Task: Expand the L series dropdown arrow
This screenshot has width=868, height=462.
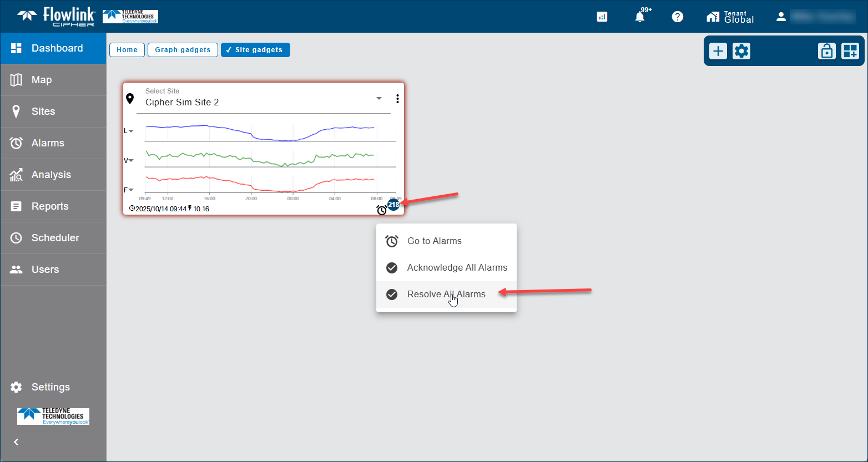Action: [x=130, y=131]
